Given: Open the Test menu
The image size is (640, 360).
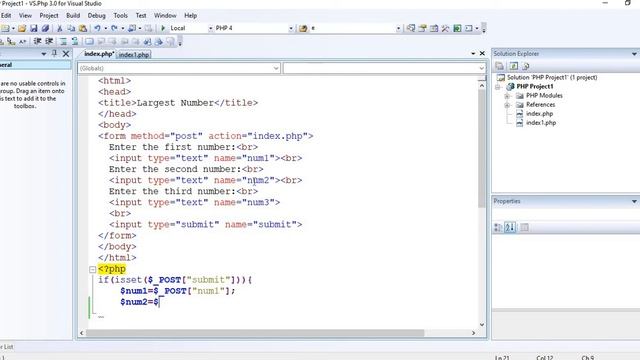Looking at the screenshot, I should pyautogui.click(x=141, y=16).
